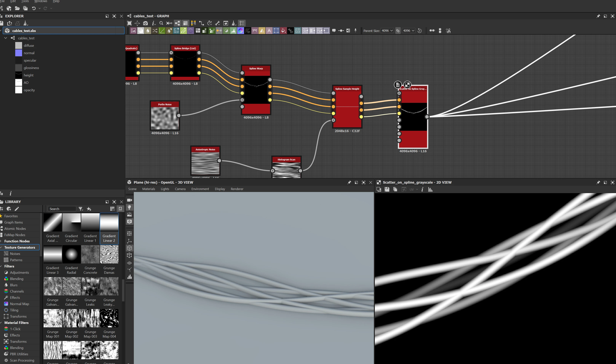Open the parent size width dropdown
Screen dimensions: 616x364
[387, 31]
